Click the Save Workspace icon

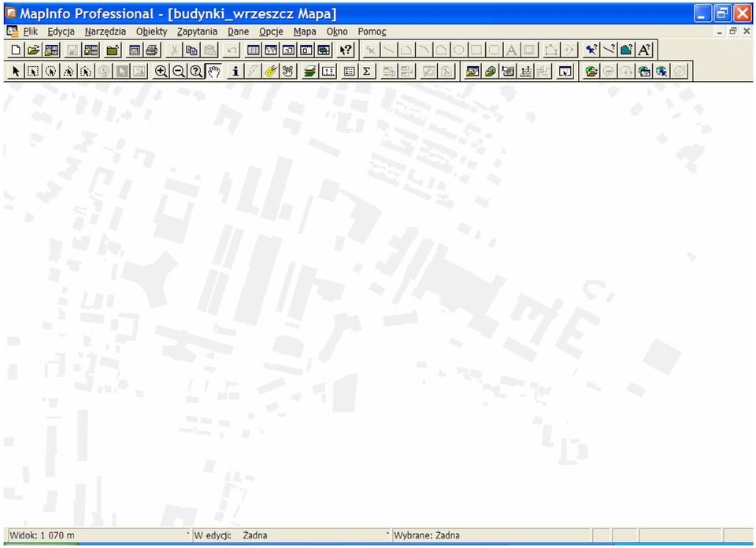click(x=91, y=50)
